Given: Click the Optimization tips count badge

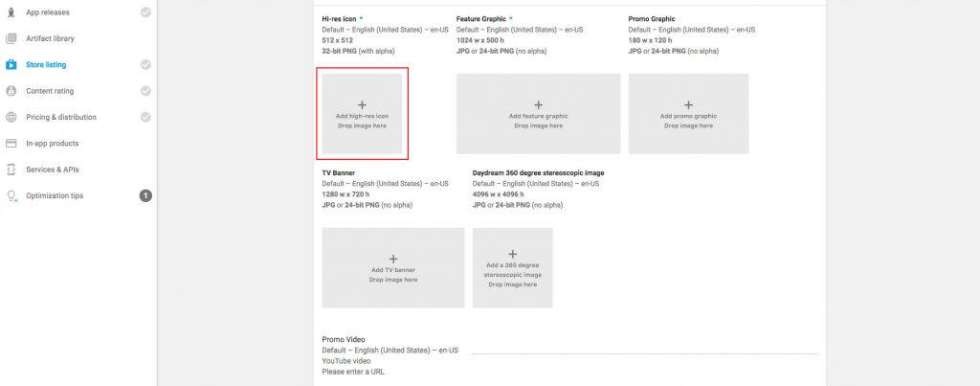Looking at the screenshot, I should (x=145, y=195).
